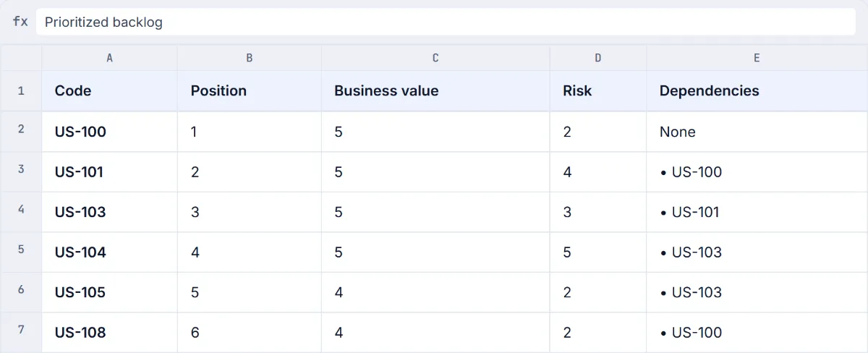868x353 pixels.
Task: Select column C header
Action: pos(435,58)
